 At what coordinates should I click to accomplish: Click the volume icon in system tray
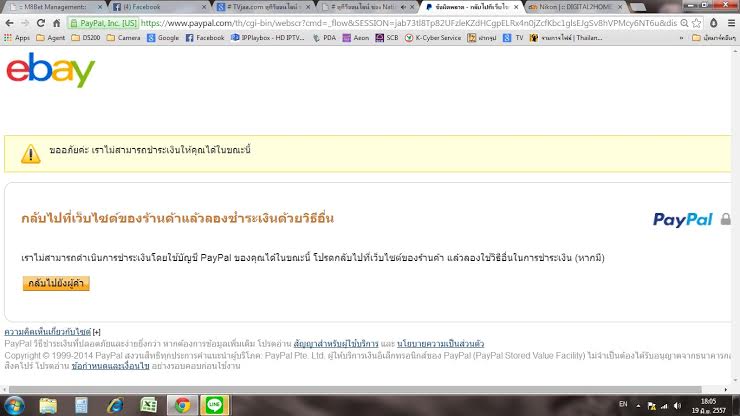tap(678, 406)
